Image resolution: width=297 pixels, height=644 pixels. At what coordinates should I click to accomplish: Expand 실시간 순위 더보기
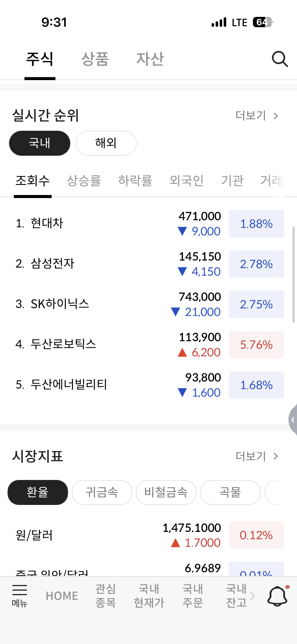[x=257, y=116]
